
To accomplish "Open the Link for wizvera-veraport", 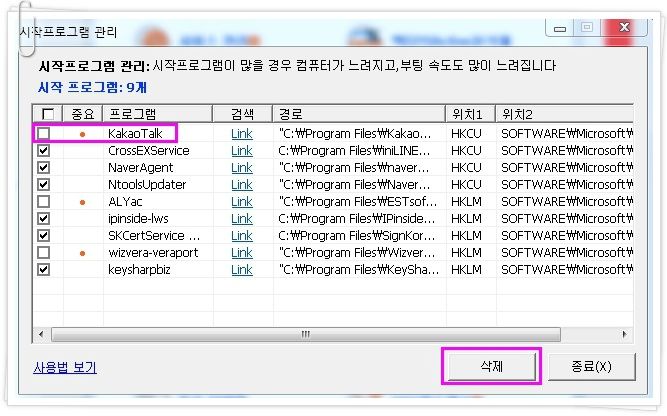I will [x=242, y=253].
